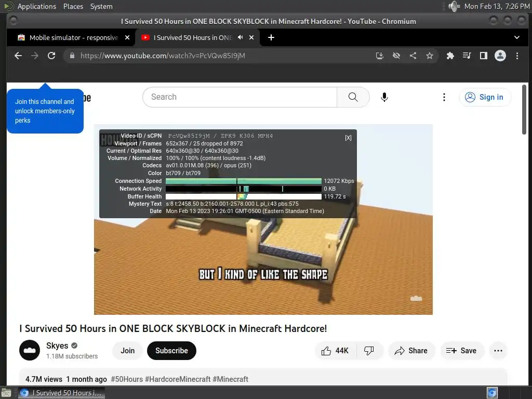Image resolution: width=532 pixels, height=399 pixels.
Task: Click the Connection Speed graph bar
Action: click(243, 181)
